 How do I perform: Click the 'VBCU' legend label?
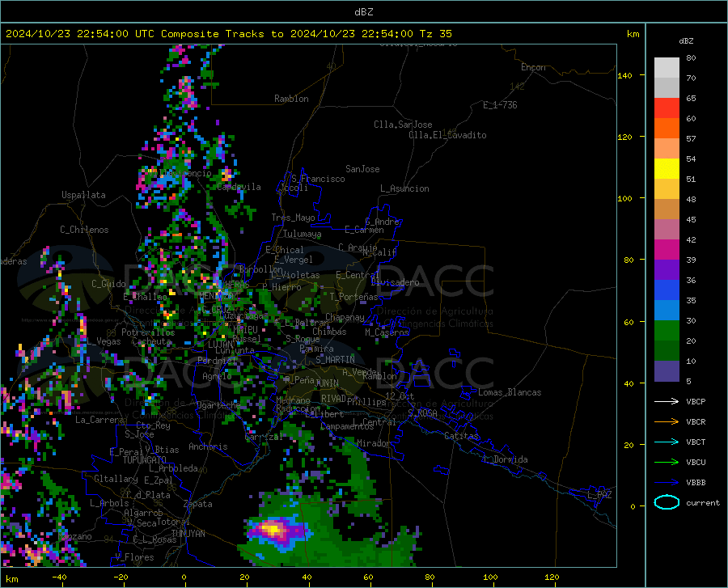pyautogui.click(x=696, y=463)
